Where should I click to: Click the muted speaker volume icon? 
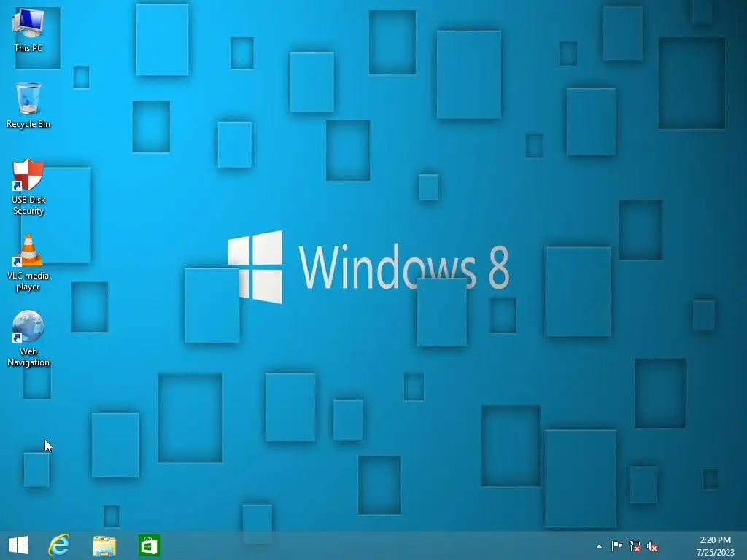pos(652,546)
